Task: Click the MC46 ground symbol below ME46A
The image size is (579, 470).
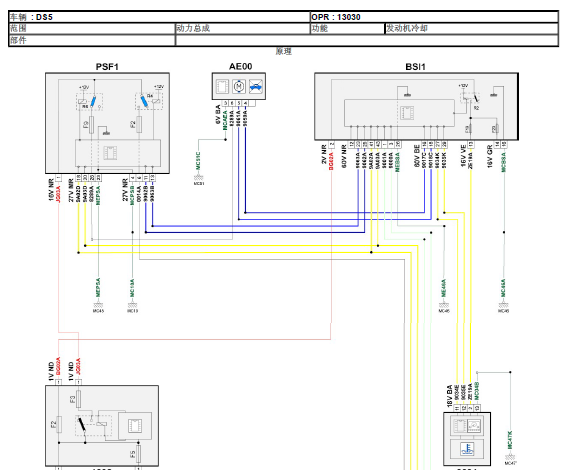Action: tap(444, 306)
